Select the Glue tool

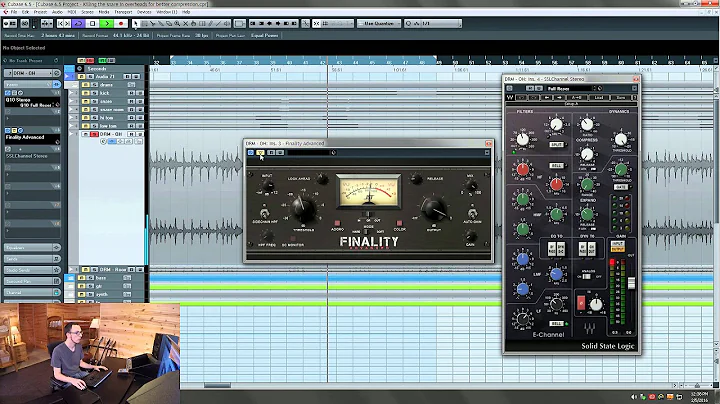(161, 23)
